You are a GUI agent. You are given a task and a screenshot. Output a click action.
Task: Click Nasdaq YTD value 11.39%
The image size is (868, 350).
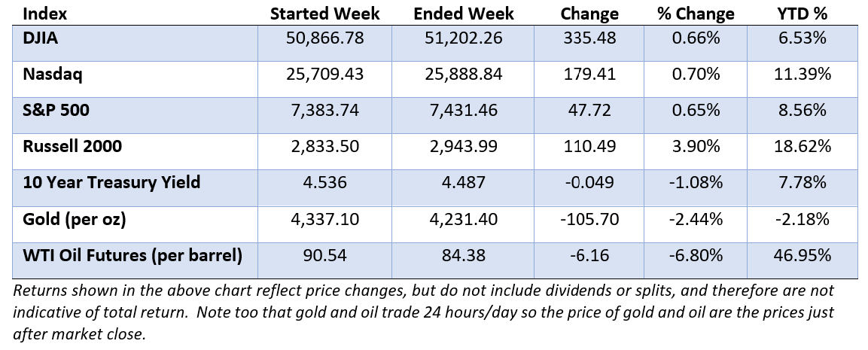coord(802,74)
